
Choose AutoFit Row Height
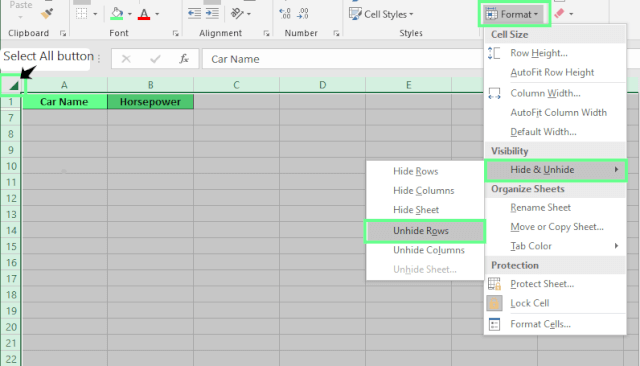tap(556, 73)
